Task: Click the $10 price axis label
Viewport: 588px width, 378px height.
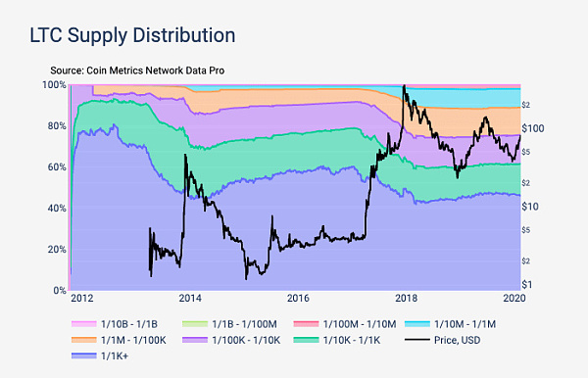Action: (530, 207)
